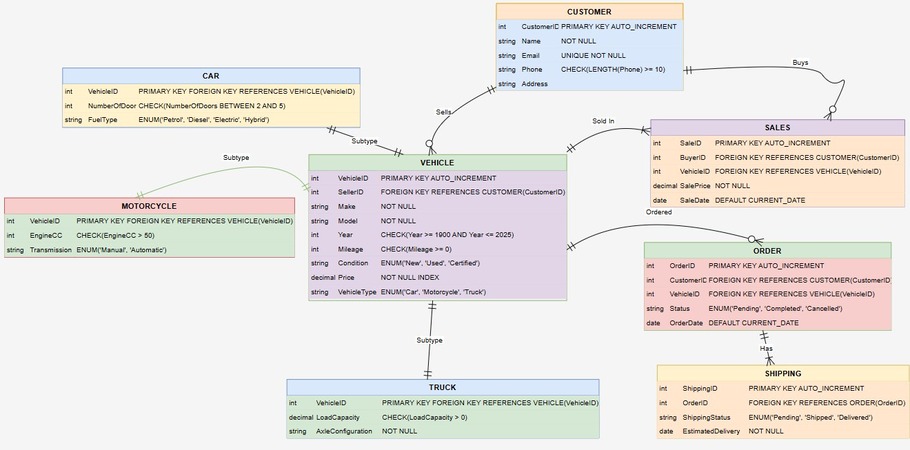The height and width of the screenshot is (450, 910).
Task: Select the Email row in CUSTOMER
Action: (x=589, y=56)
